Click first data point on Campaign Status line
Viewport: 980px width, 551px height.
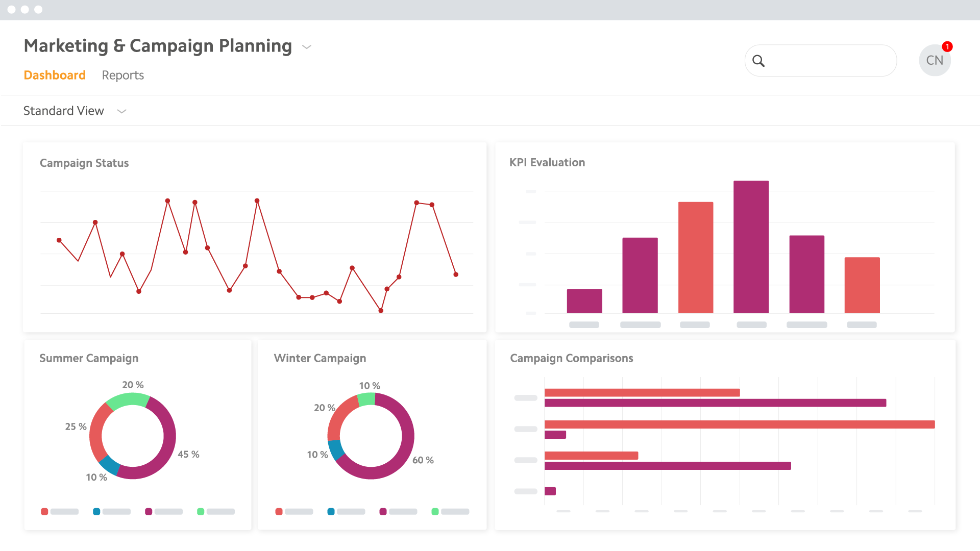[59, 240]
